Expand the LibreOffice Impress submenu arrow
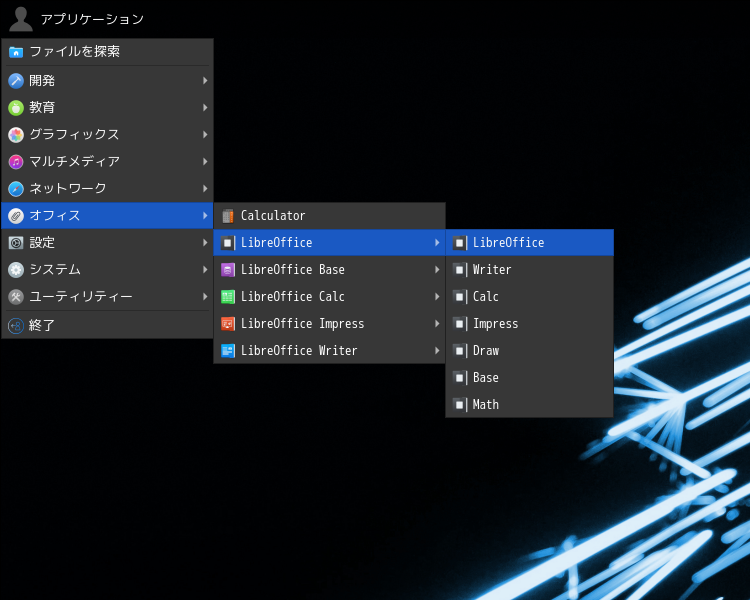Screen dimensions: 750x600 click(x=437, y=324)
